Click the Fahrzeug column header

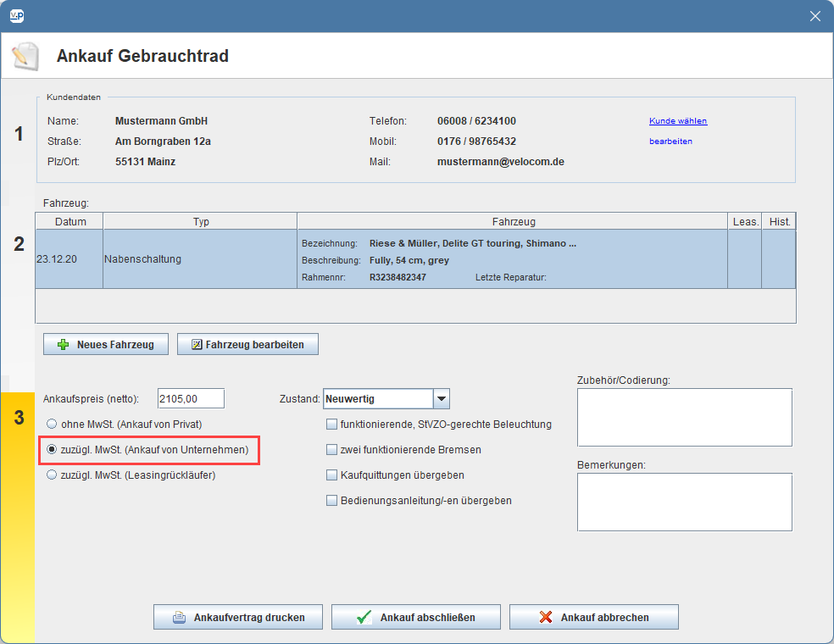[513, 221]
